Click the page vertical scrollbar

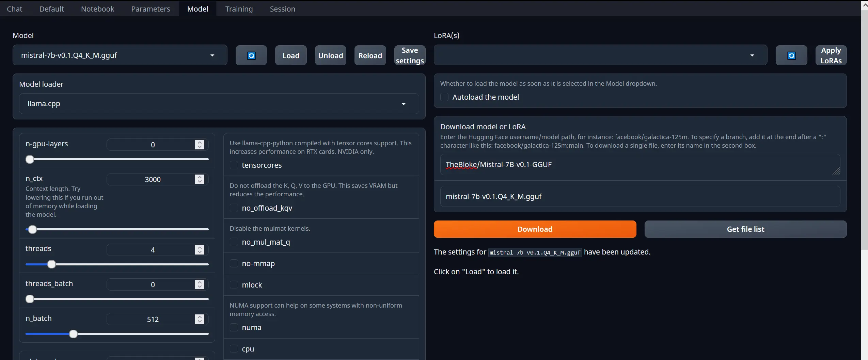tap(865, 129)
